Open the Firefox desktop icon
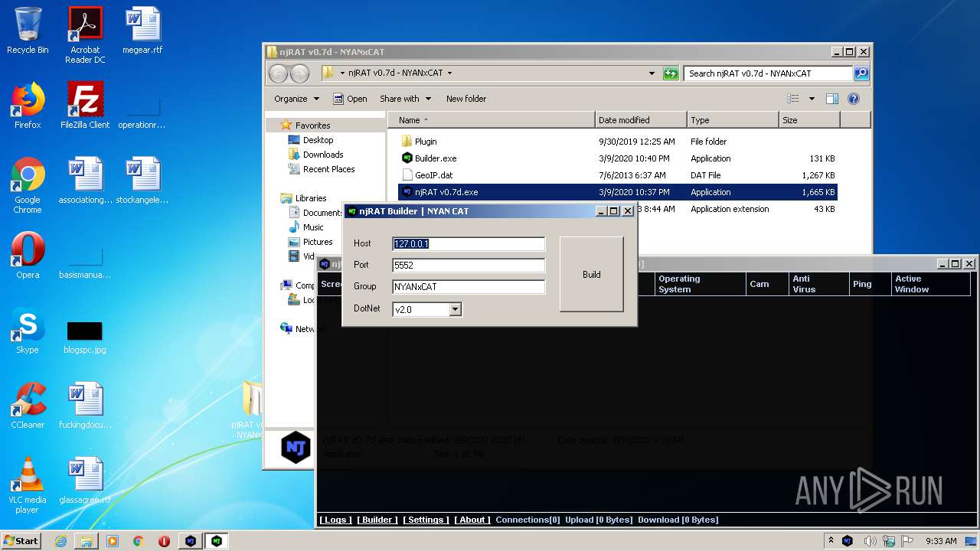The height and width of the screenshot is (551, 980). [28, 106]
